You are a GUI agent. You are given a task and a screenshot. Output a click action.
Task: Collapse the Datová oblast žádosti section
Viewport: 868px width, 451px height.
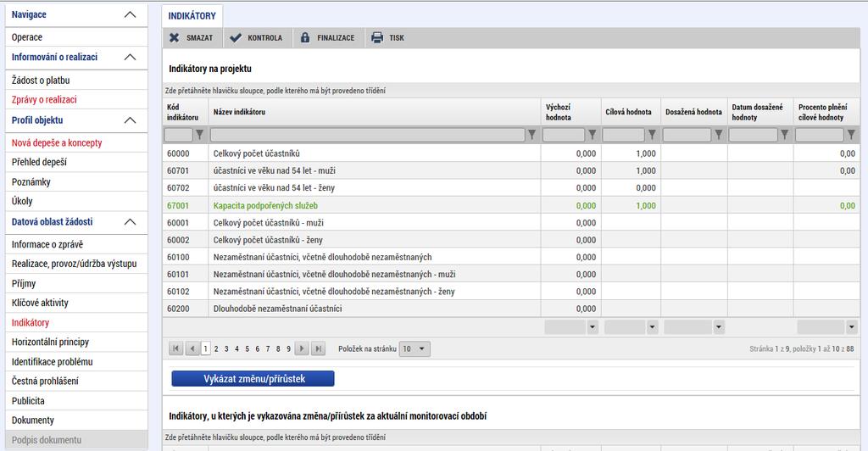(130, 222)
